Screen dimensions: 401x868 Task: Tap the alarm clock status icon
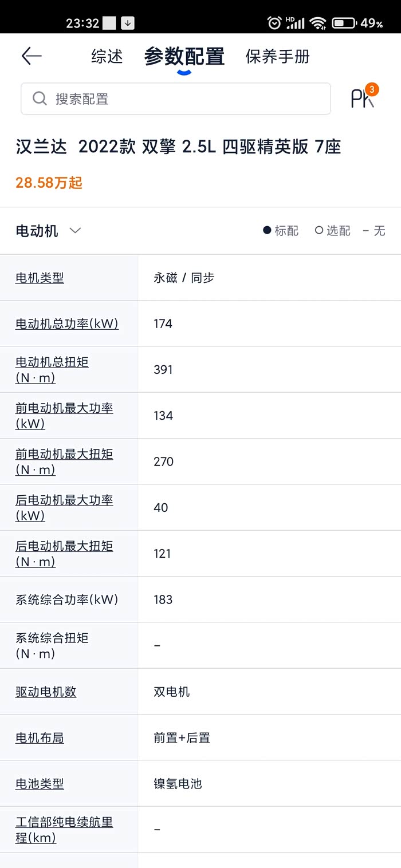pyautogui.click(x=274, y=23)
